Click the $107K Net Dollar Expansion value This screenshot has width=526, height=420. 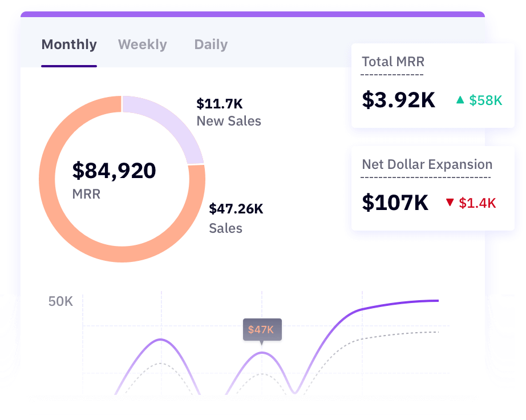point(394,203)
